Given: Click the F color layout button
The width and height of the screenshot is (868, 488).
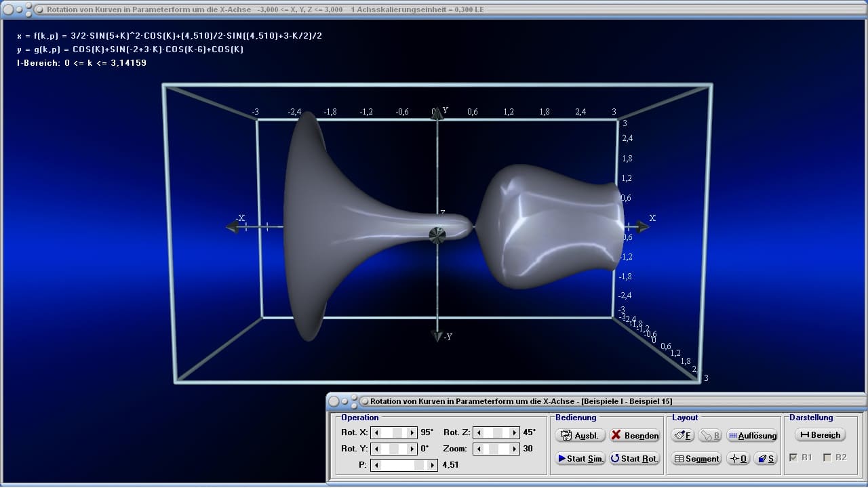Looking at the screenshot, I should point(684,436).
